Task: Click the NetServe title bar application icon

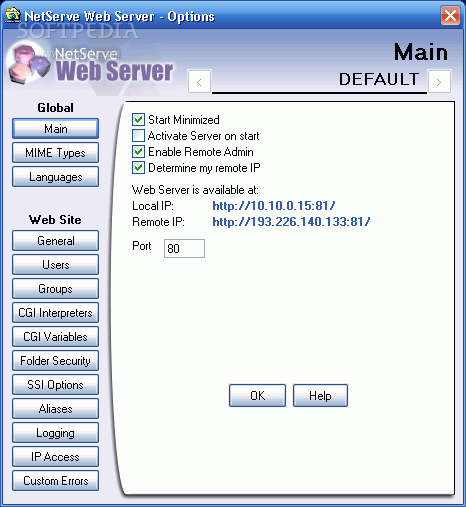Action: click(12, 15)
